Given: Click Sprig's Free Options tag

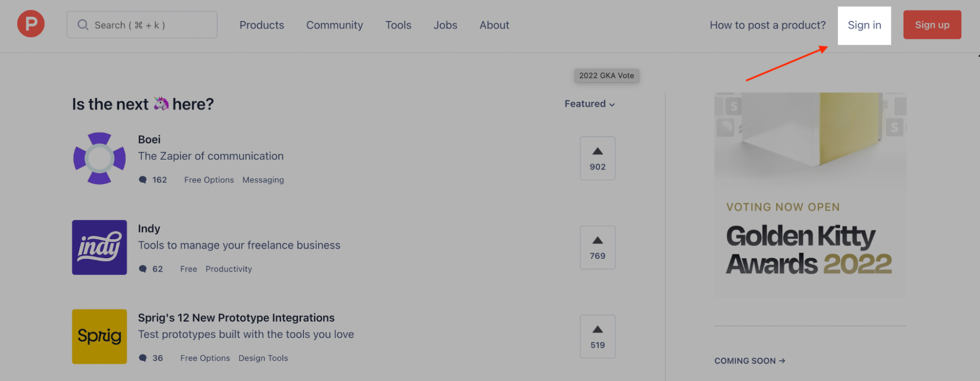Looking at the screenshot, I should (205, 358).
